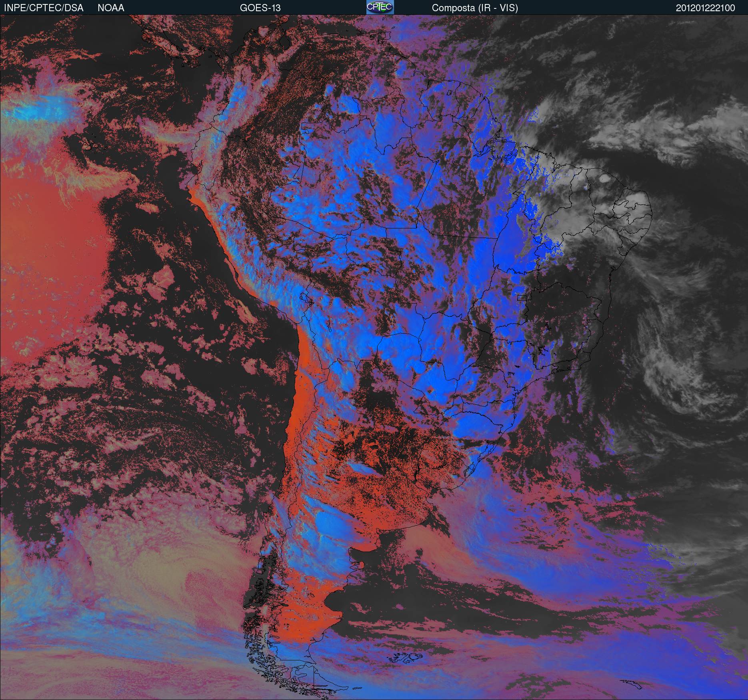The width and height of the screenshot is (748, 700).
Task: Select the GOES-13 satellite label
Action: coord(260,8)
